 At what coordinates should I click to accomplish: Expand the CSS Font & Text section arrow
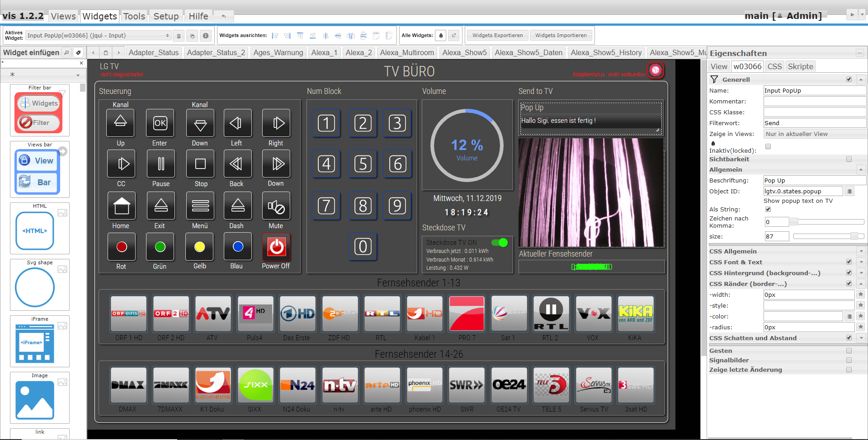click(x=861, y=262)
